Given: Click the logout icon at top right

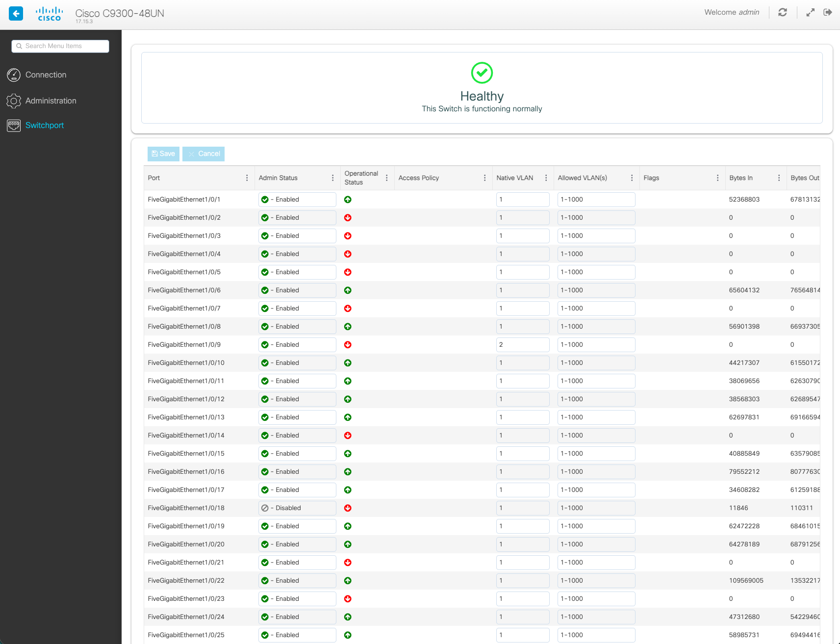Looking at the screenshot, I should coord(828,12).
